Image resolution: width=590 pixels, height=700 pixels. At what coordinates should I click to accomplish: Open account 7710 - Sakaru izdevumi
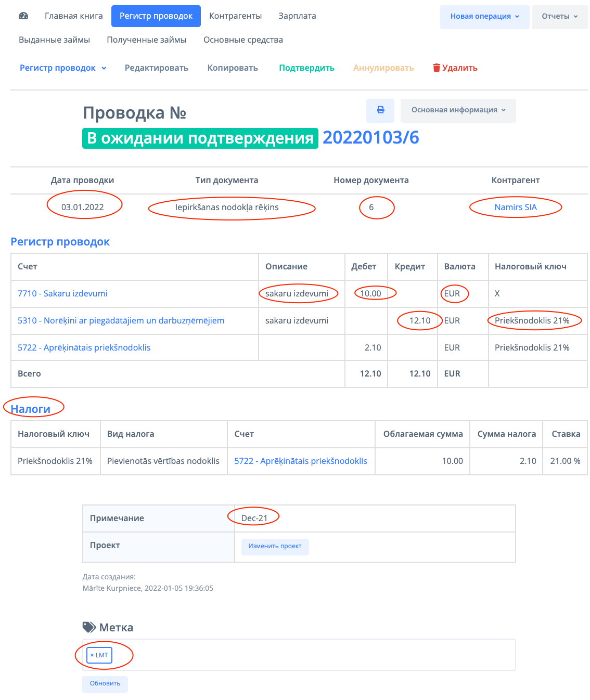click(62, 293)
